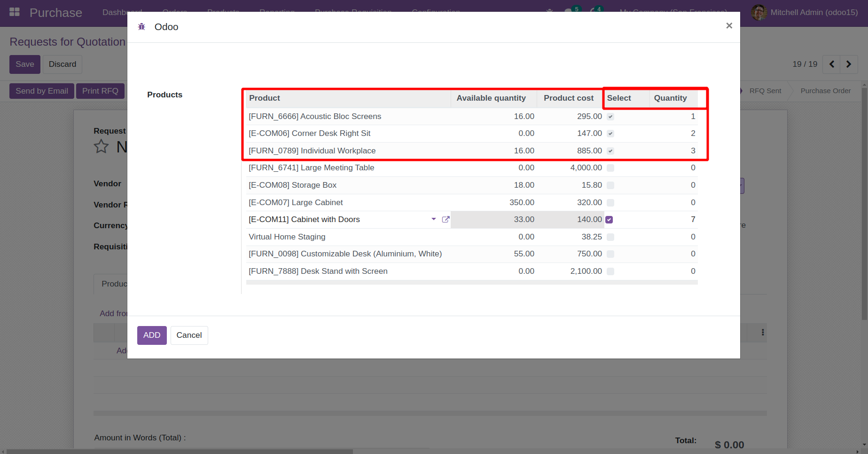Image resolution: width=868 pixels, height=454 pixels.
Task: Click the Odoo bug icon in dialog header
Action: click(141, 27)
